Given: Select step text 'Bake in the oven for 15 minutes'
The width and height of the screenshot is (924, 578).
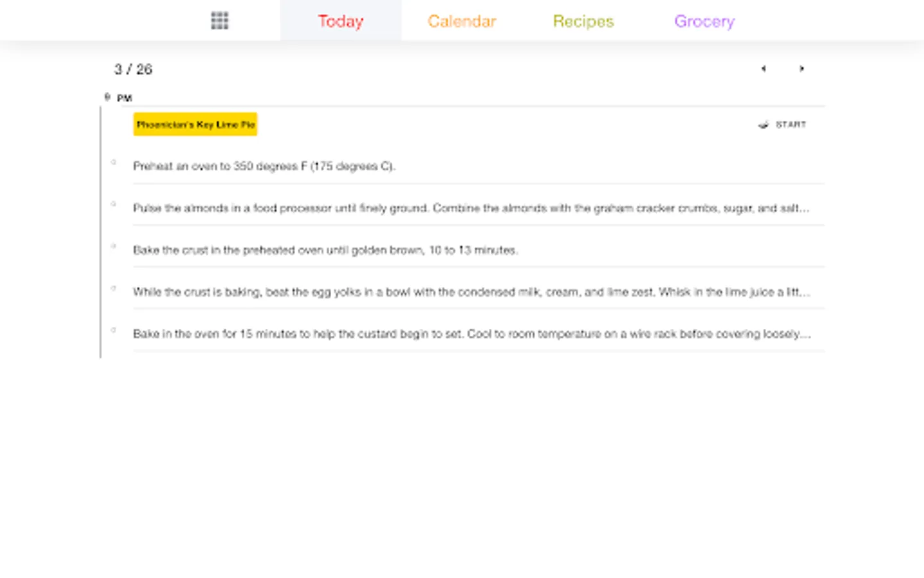Looking at the screenshot, I should pos(472,334).
